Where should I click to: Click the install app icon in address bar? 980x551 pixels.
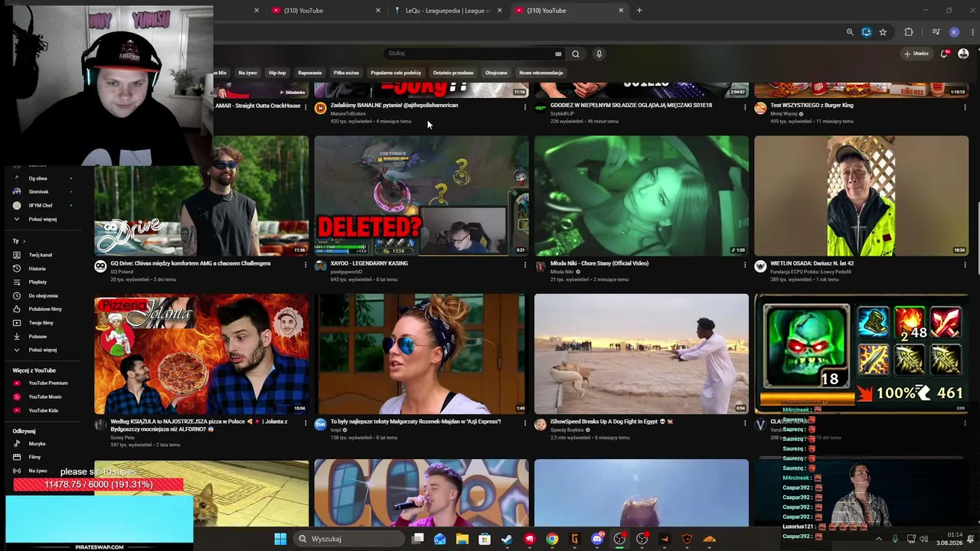(x=867, y=32)
